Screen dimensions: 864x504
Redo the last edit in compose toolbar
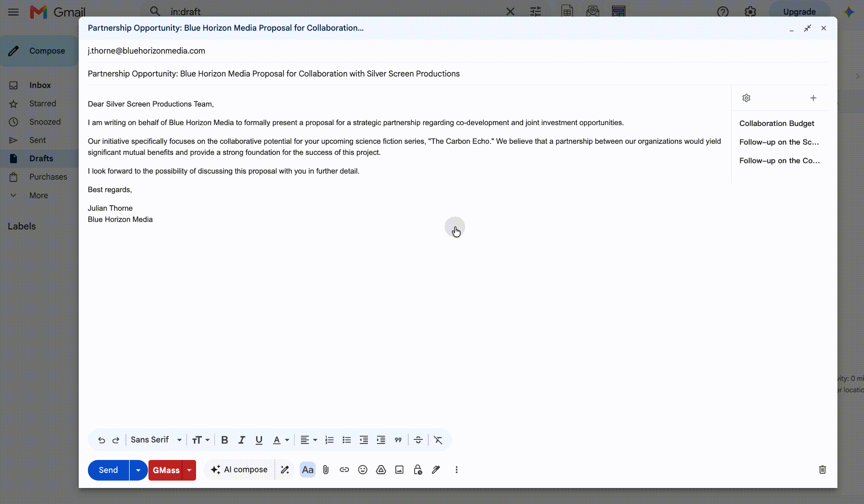coord(116,440)
